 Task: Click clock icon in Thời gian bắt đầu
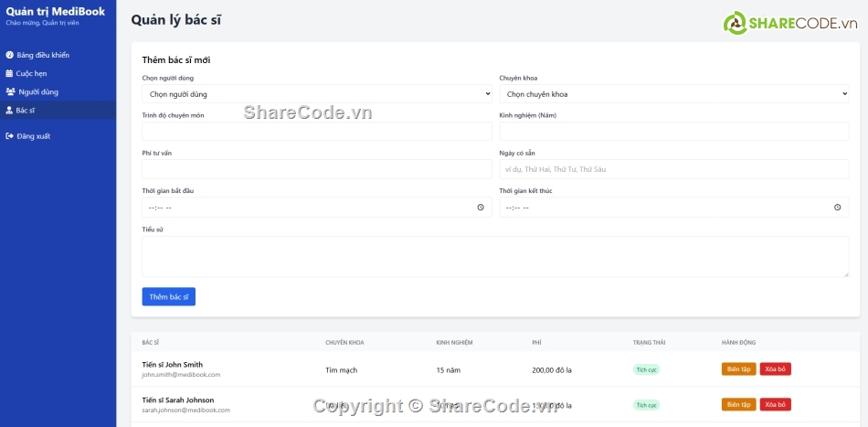point(481,208)
